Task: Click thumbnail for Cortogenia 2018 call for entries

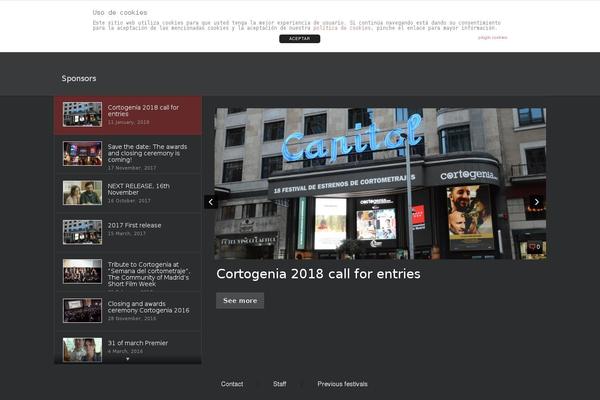Action: point(82,114)
